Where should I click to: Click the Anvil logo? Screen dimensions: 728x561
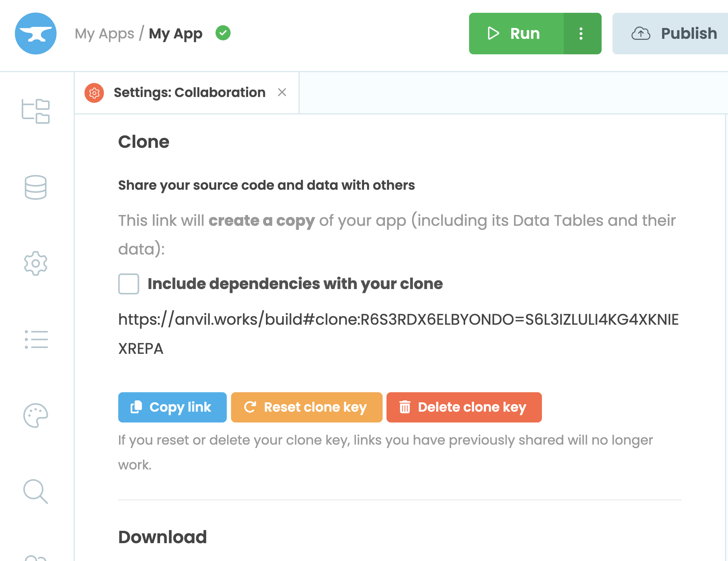(x=35, y=33)
